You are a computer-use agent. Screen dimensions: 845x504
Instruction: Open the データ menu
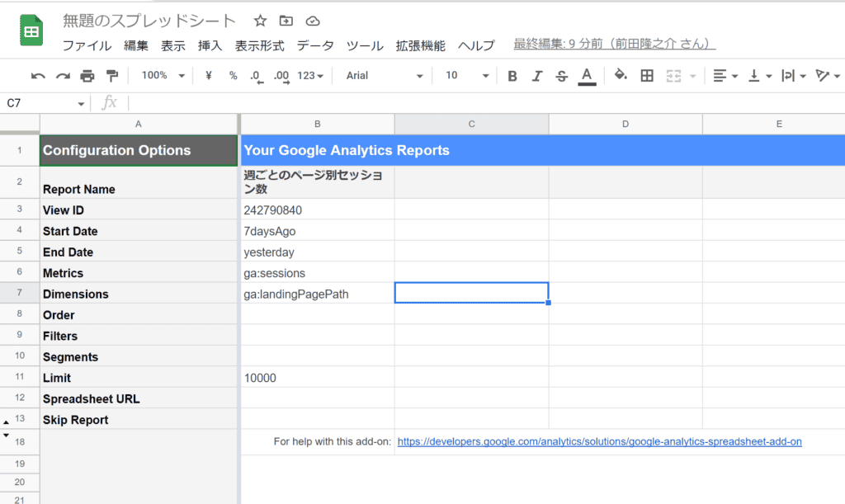315,45
